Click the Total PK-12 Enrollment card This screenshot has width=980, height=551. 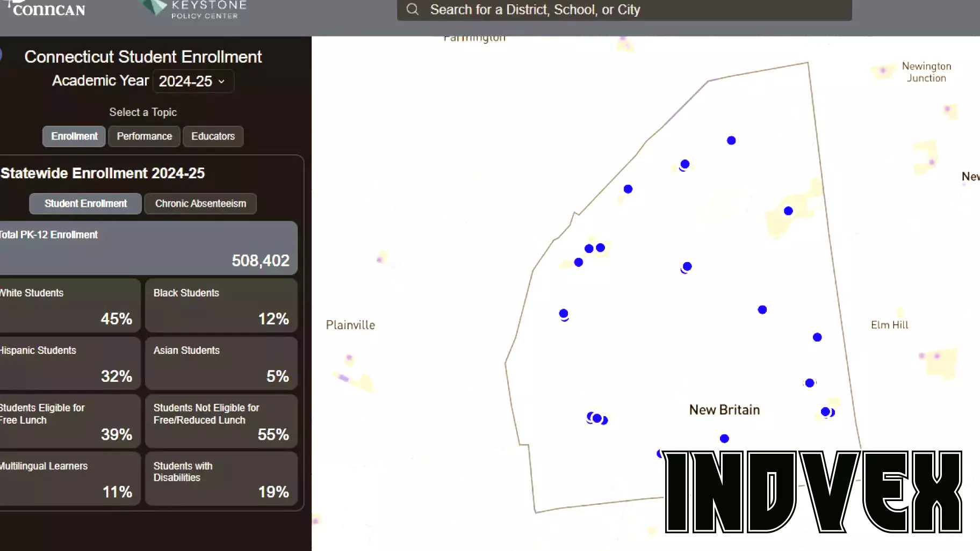(x=149, y=248)
